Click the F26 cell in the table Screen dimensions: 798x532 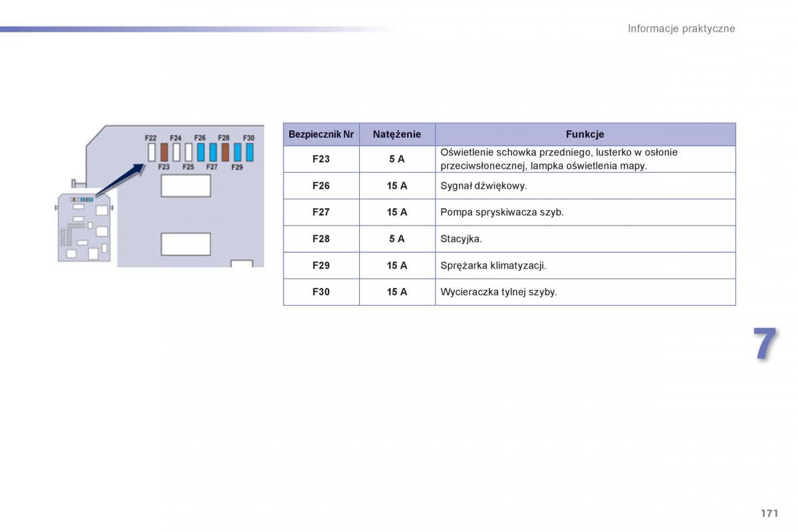pos(321,186)
